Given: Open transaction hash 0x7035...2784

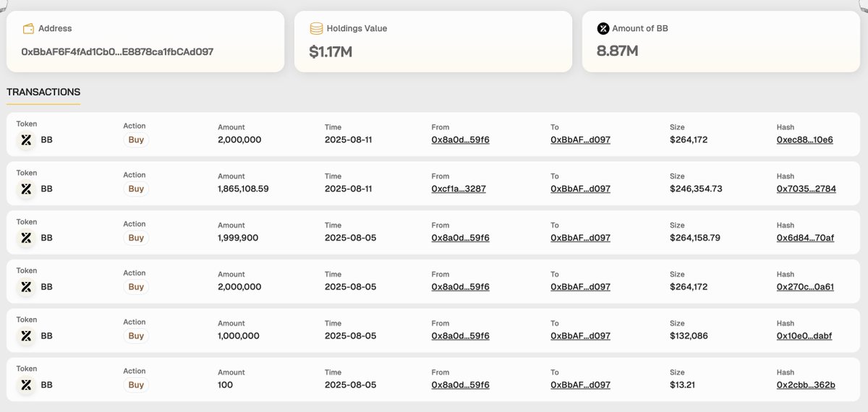Looking at the screenshot, I should point(806,189).
